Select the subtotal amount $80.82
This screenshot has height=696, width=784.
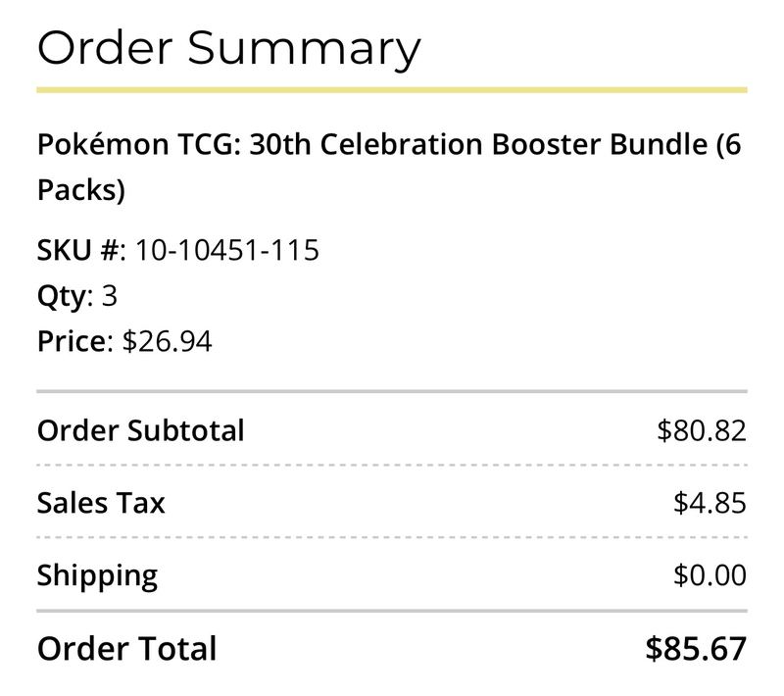pyautogui.click(x=702, y=430)
